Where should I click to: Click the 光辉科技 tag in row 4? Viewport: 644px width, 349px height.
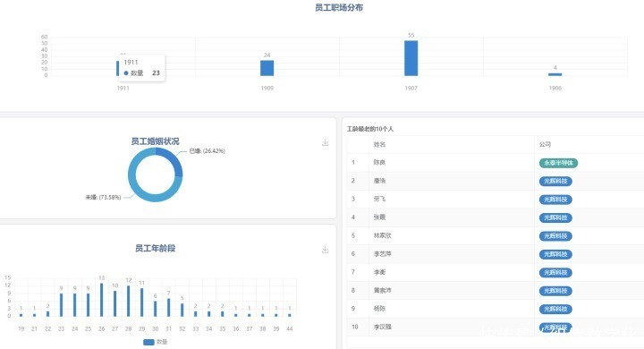tap(555, 217)
